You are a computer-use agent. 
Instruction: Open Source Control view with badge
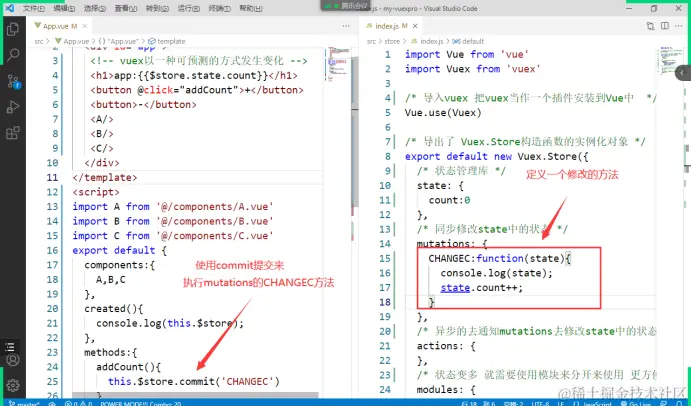click(x=13, y=81)
